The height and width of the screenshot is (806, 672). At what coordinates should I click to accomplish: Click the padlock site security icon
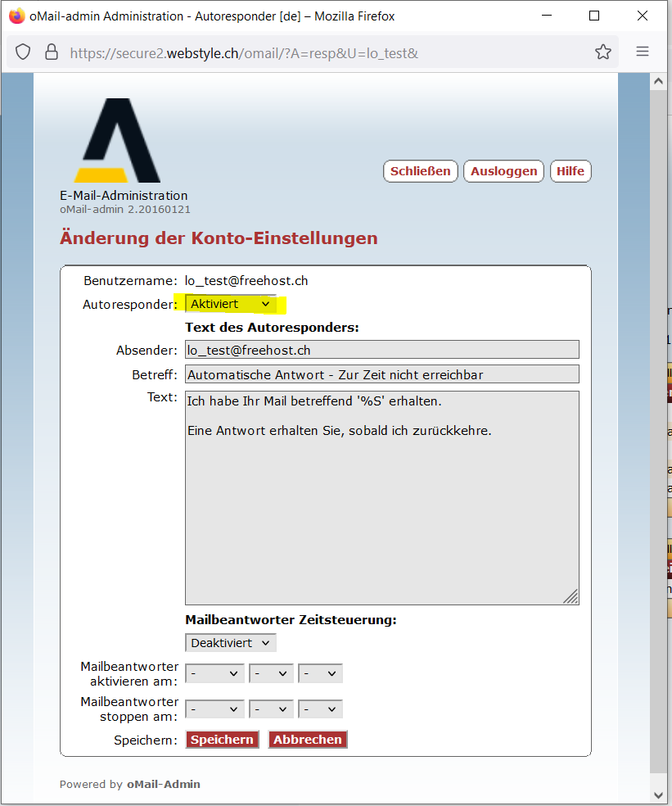click(x=51, y=52)
